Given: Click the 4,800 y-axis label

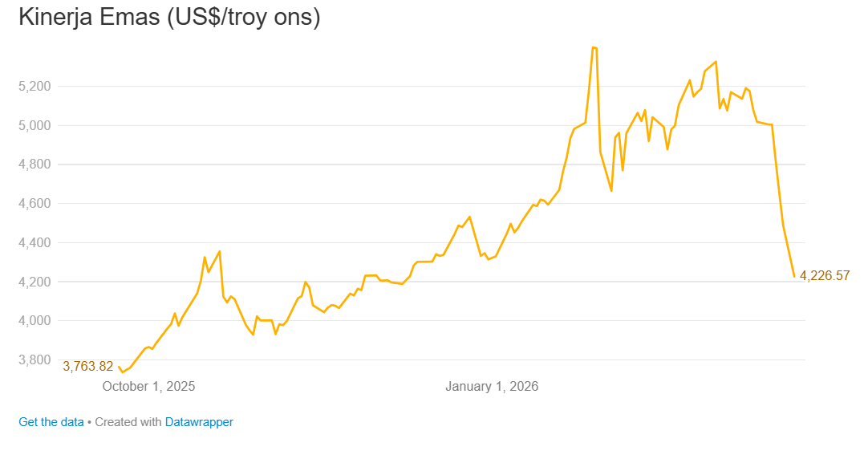Looking at the screenshot, I should 34,164.
